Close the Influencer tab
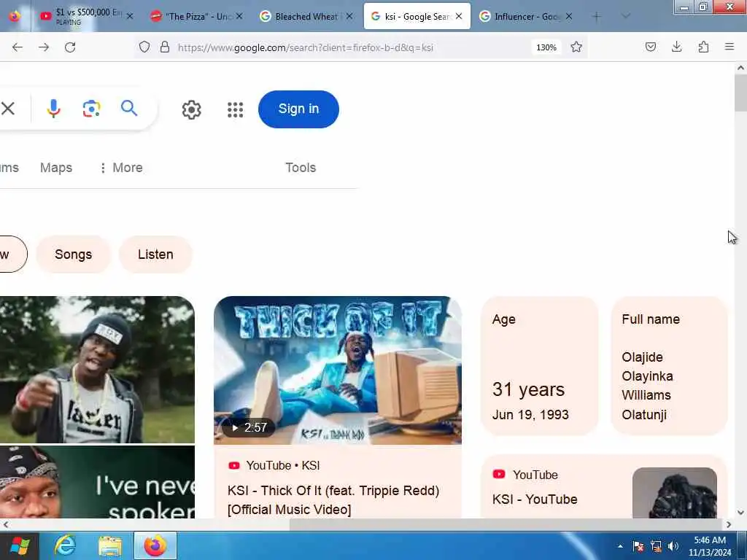747x560 pixels. point(569,16)
